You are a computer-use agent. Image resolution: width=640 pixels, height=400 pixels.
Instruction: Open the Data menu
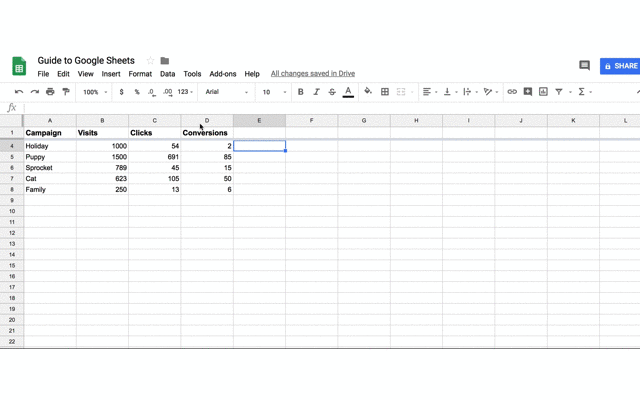(x=167, y=74)
